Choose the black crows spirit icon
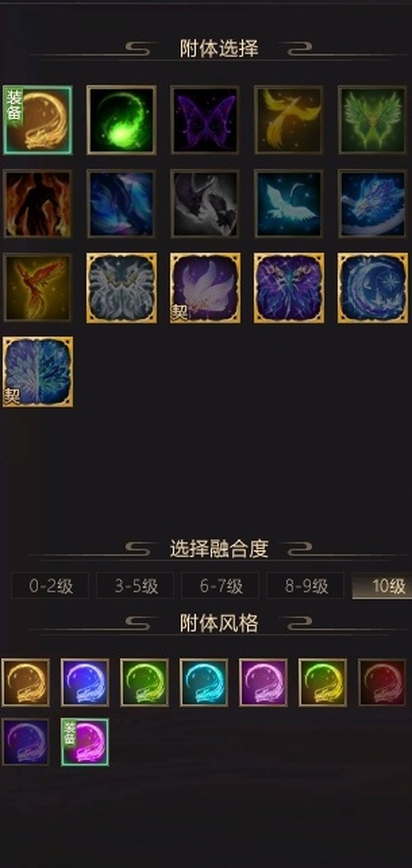 coord(205,203)
